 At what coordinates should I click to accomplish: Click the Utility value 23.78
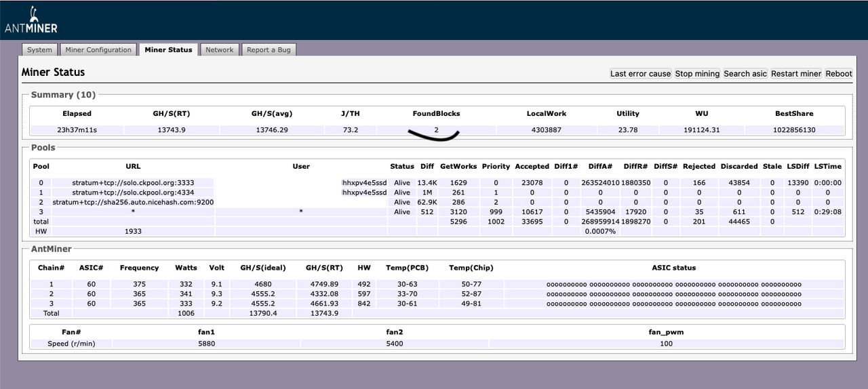pos(627,130)
